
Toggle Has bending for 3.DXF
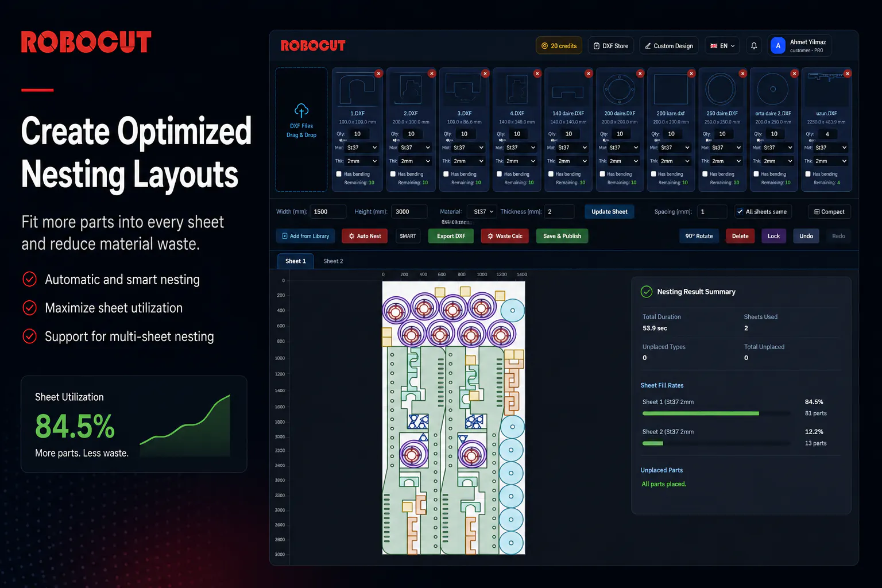pos(446,174)
